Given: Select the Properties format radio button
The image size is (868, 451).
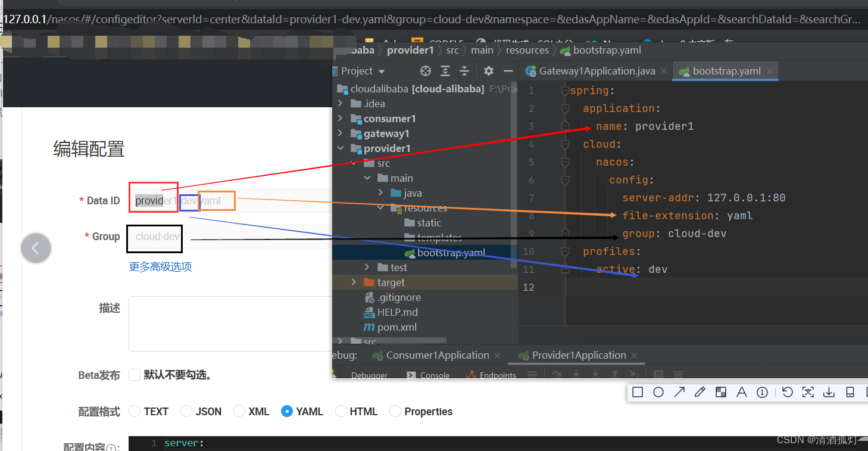Looking at the screenshot, I should coord(395,411).
